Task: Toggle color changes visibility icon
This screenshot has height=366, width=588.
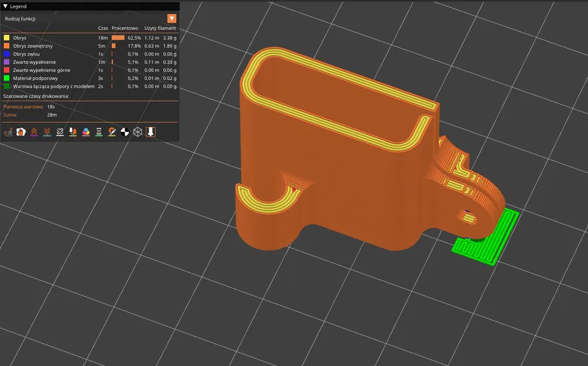Action: click(x=86, y=132)
